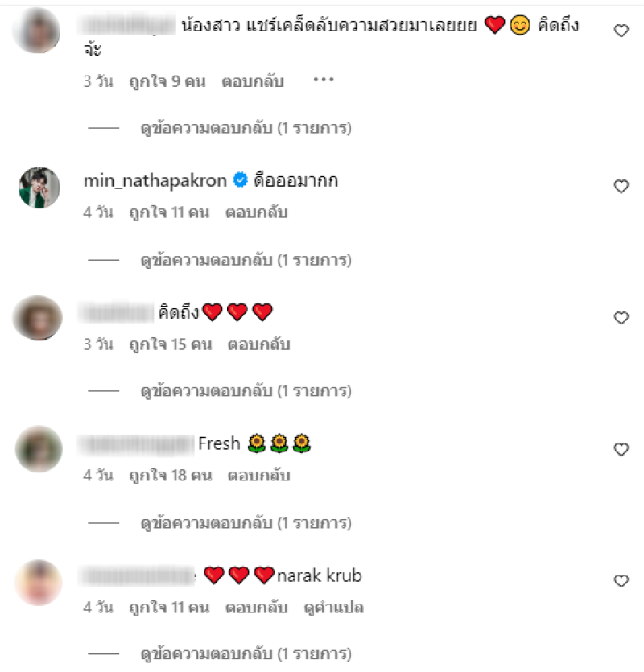This screenshot has height=672, width=644.
Task: Expand replies under the Fresh comment
Action: [246, 523]
